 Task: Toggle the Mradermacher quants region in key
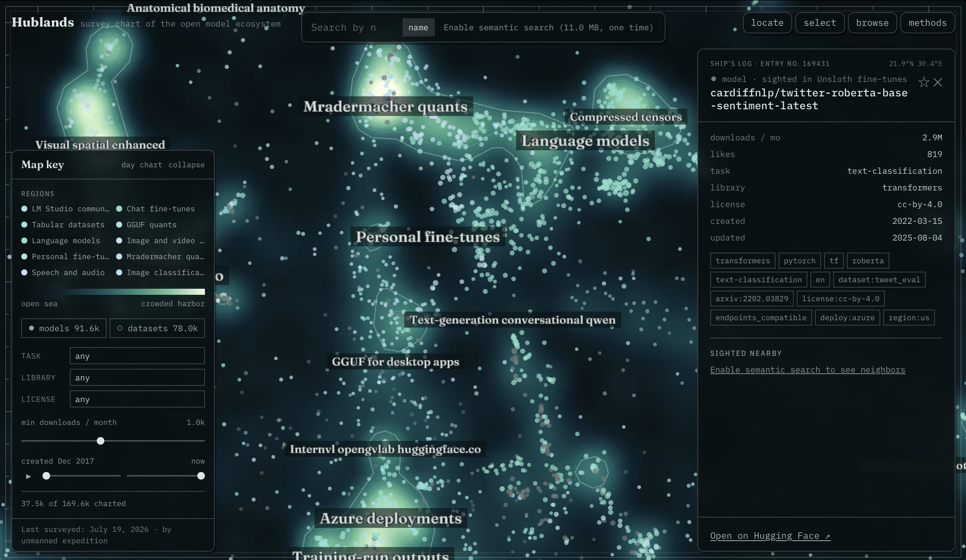coord(160,256)
